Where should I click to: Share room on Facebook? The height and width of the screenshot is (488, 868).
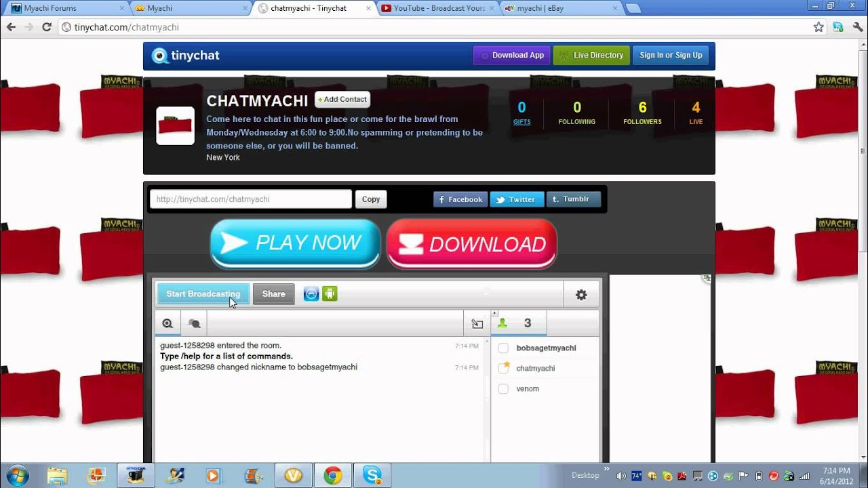460,199
